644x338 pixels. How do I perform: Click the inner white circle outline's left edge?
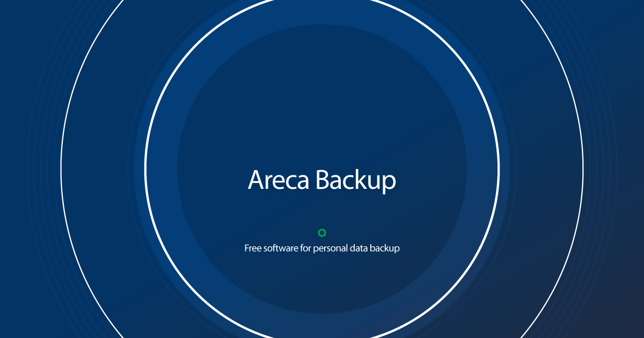click(145, 169)
